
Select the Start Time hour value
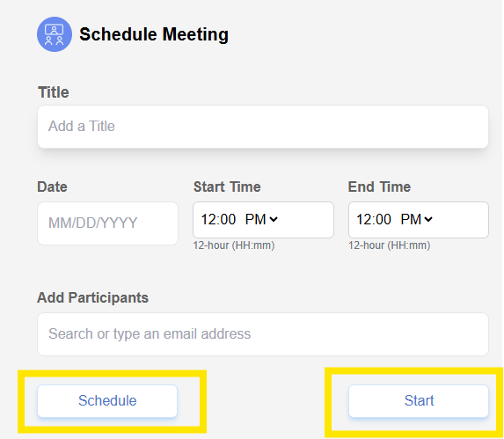click(x=208, y=220)
